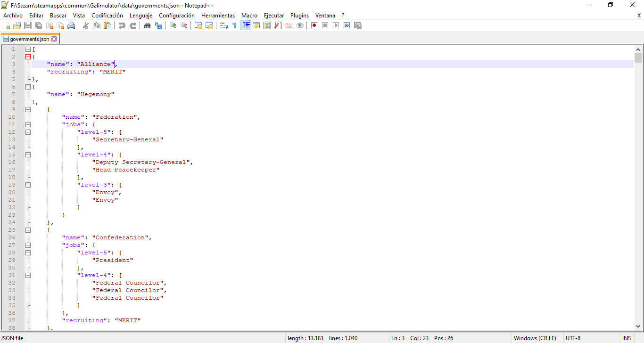Image resolution: width=644 pixels, height=343 pixels.
Task: Collapse the red fold marker on line 2
Action: pos(28,57)
